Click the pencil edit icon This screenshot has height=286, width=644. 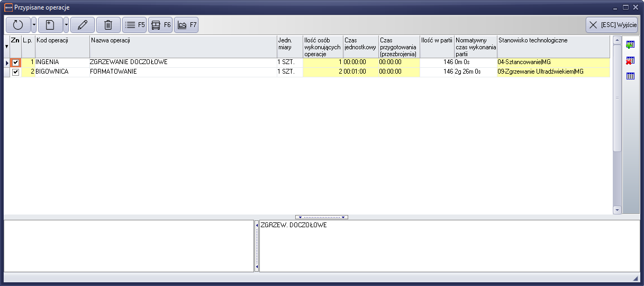pyautogui.click(x=82, y=25)
